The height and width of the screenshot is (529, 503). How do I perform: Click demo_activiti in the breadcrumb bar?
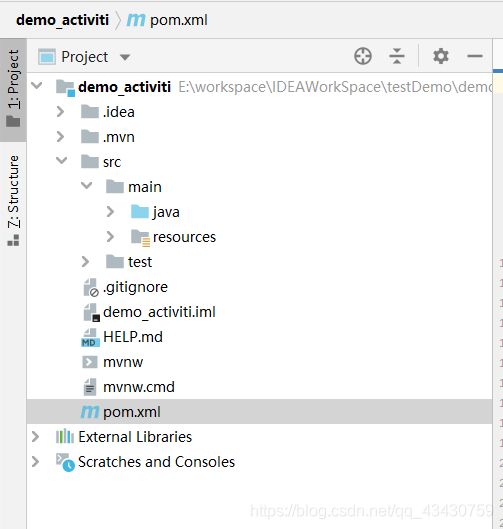(62, 20)
